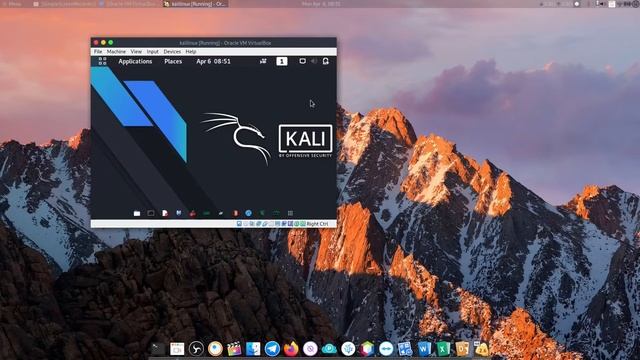Image resolution: width=640 pixels, height=360 pixels.
Task: Show all applications grid in Kali dock
Action: (x=290, y=213)
